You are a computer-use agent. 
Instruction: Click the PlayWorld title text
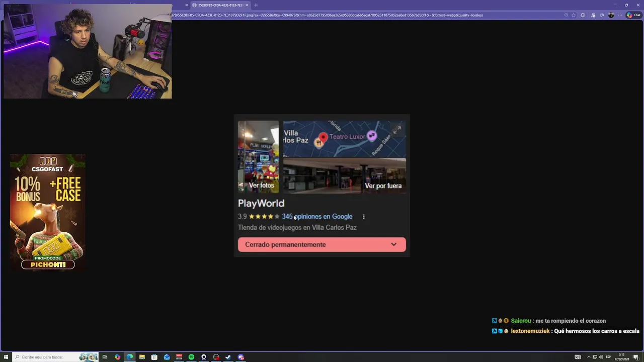[261, 203]
